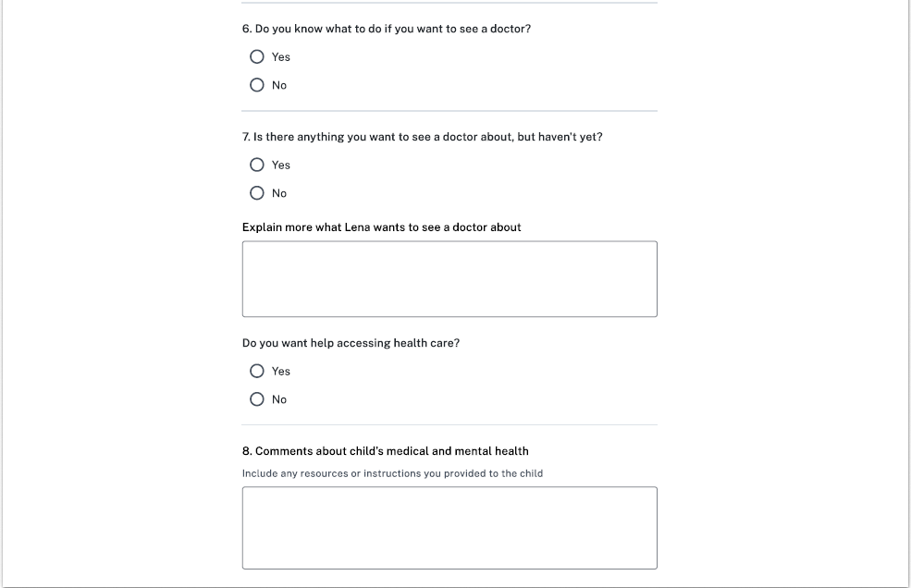Select Yes radio button for help accessing health care
Screen dimensions: 911x588
(257, 371)
